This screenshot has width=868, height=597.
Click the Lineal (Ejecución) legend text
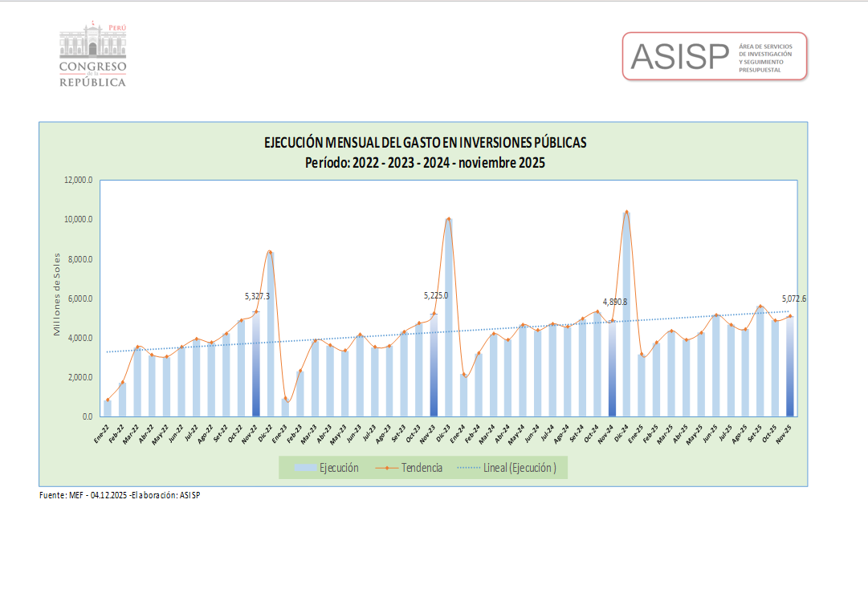tap(520, 468)
